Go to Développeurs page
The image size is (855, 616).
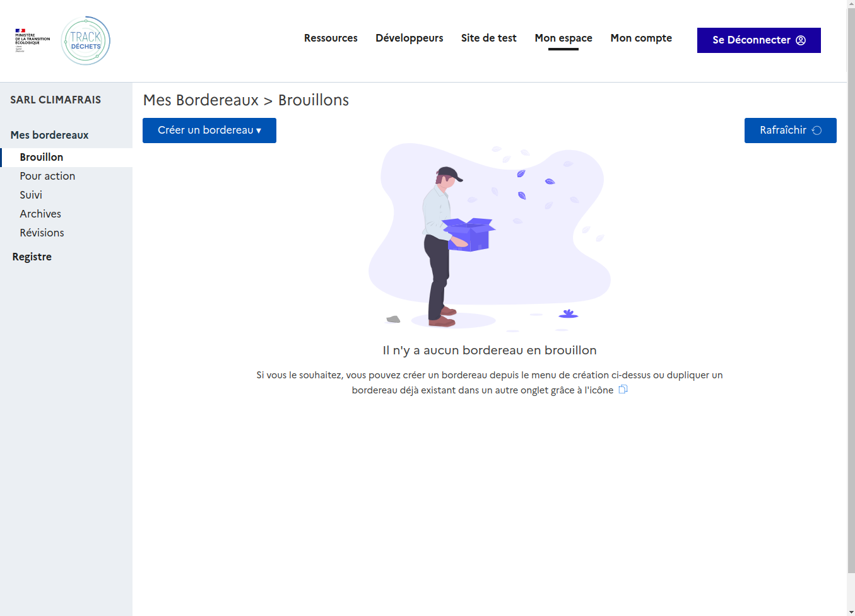click(x=409, y=38)
